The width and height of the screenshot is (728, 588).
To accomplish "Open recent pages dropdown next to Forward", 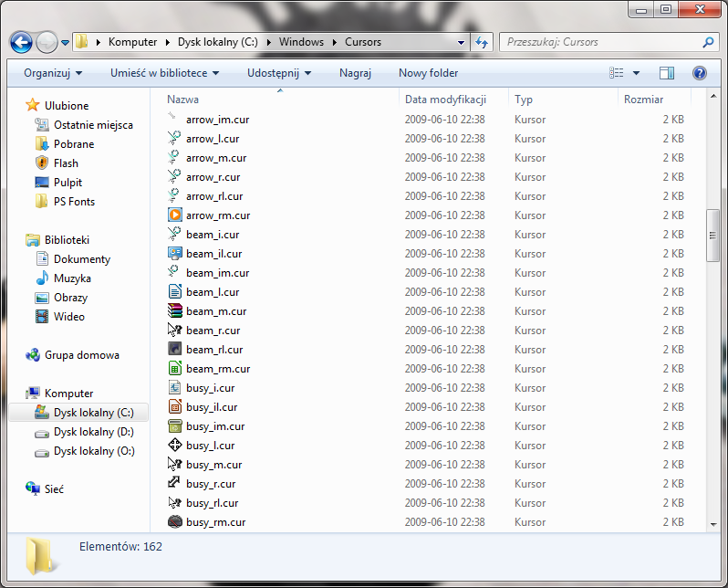I will 66,43.
